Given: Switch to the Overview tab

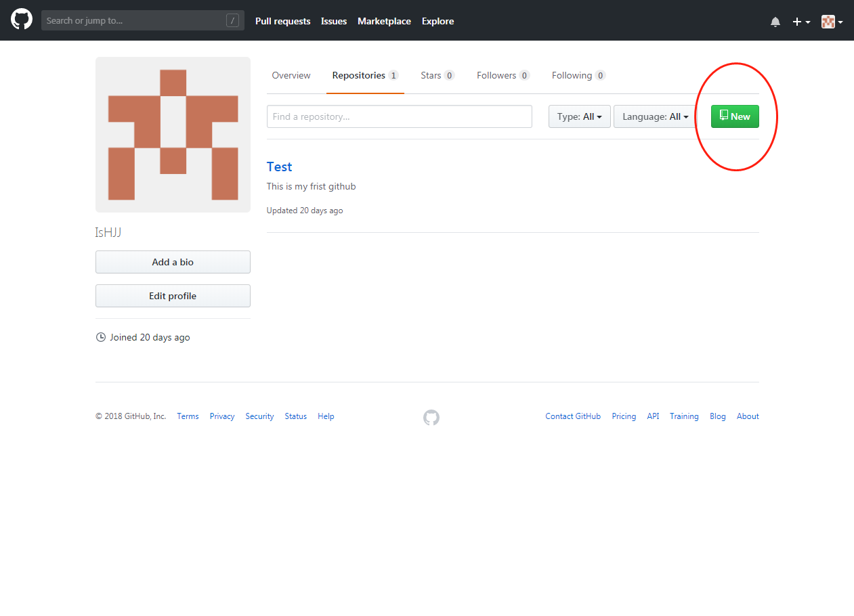Looking at the screenshot, I should pyautogui.click(x=291, y=75).
